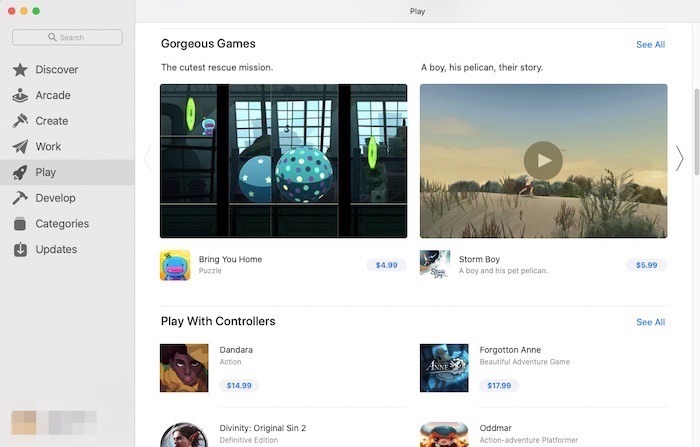Click the Work paper plane icon

click(20, 147)
